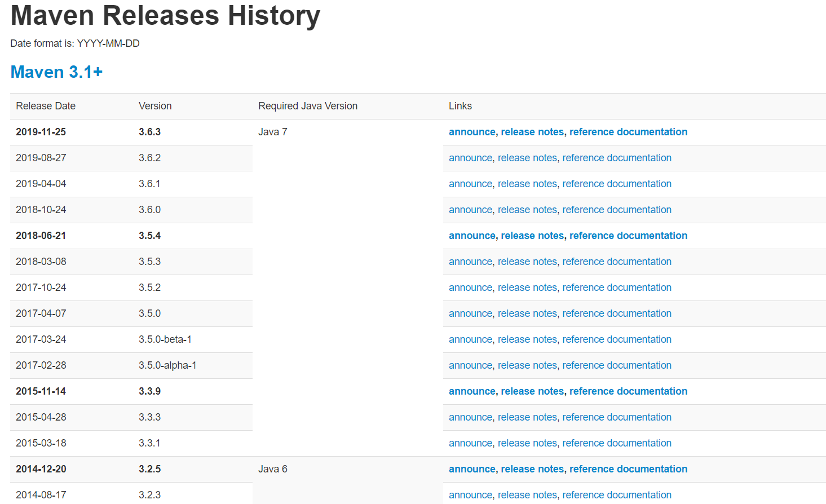Viewport: 826px width, 504px height.
Task: Open reference documentation for 3.5.0
Action: (617, 313)
